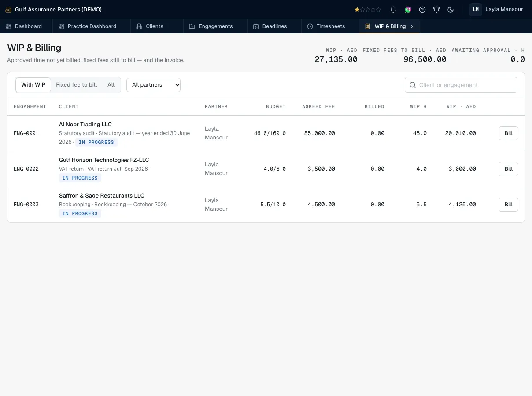The image size is (532, 396).
Task: Click the 85,000.00 agreed fee
Action: click(x=320, y=133)
